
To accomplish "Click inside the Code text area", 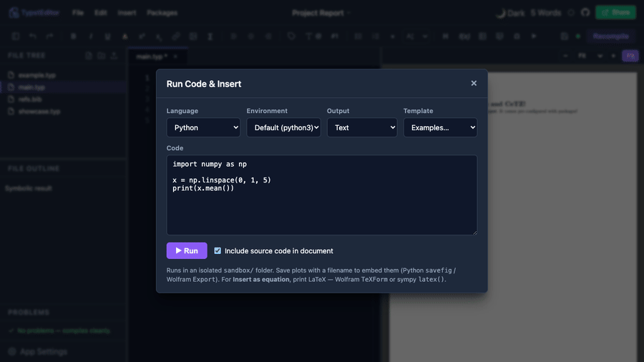I will [x=321, y=195].
